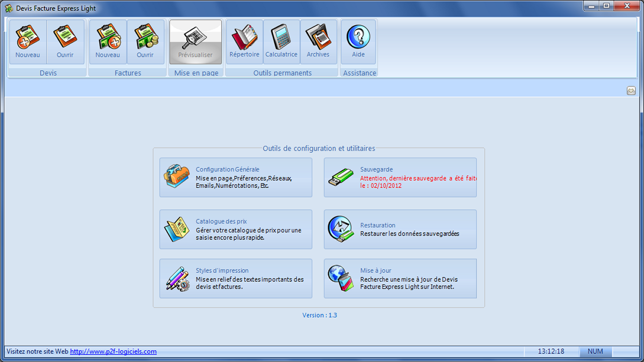
Task: Launch the Calculatrice tool
Action: pos(281,41)
